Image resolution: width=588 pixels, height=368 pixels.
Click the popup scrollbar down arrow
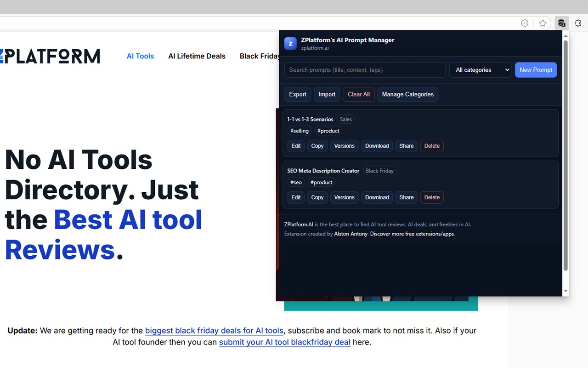click(x=565, y=291)
